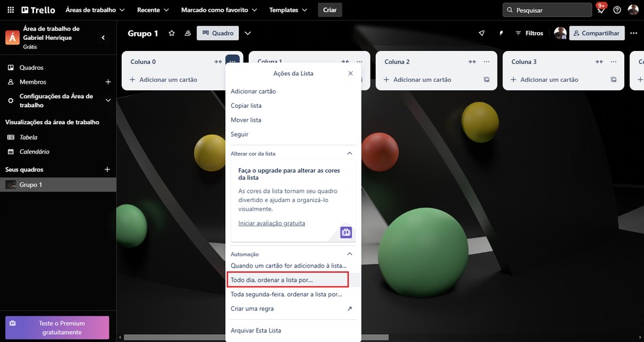Star the Grupo 1 board
The height and width of the screenshot is (342, 644).
tap(171, 33)
